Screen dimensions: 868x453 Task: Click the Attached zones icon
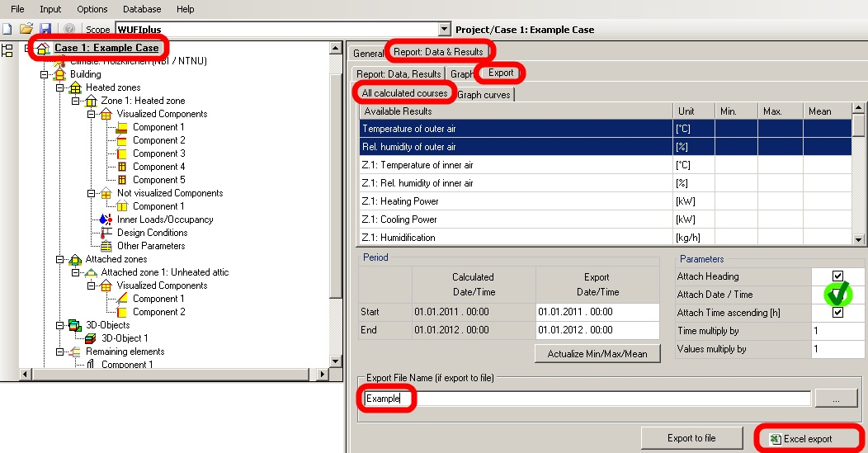pyautogui.click(x=75, y=259)
